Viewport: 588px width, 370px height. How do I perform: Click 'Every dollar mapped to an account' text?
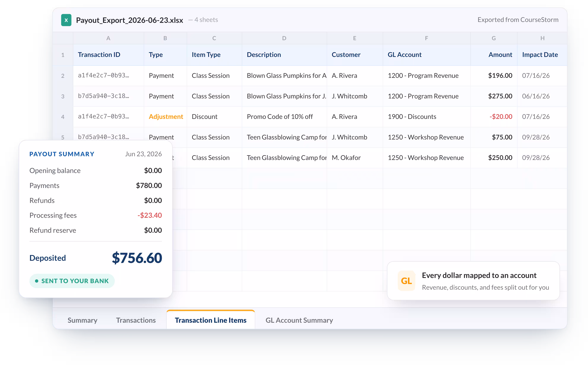(x=479, y=275)
